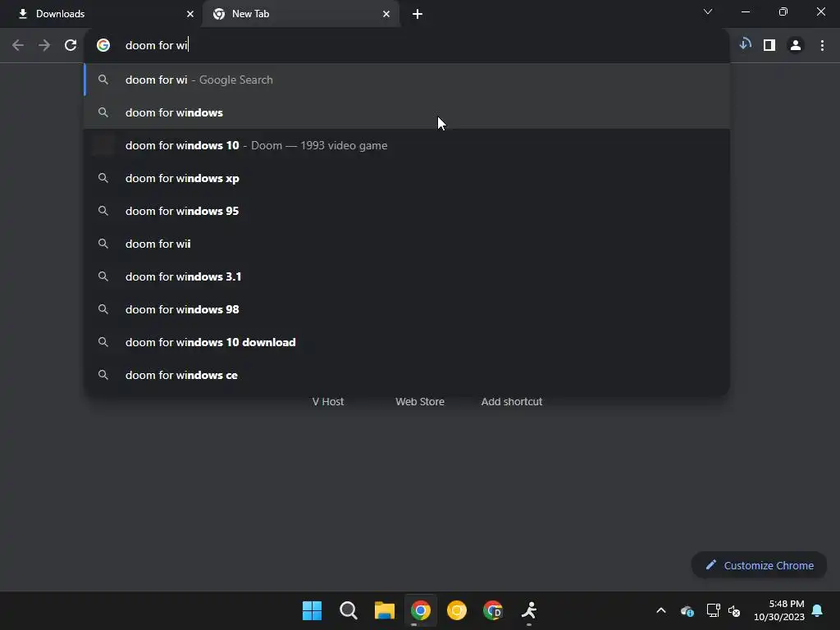Click the Google icon in address bar

pyautogui.click(x=103, y=45)
